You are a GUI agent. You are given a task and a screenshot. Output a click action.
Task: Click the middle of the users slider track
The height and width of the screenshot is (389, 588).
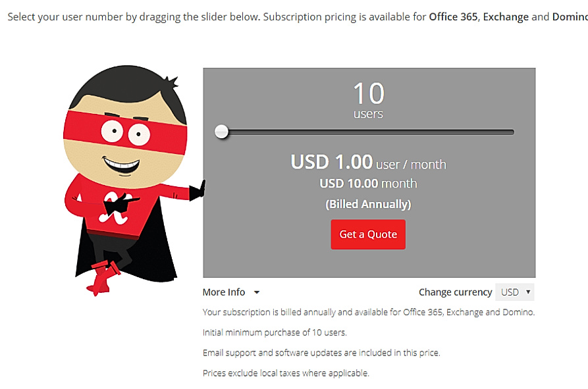pyautogui.click(x=368, y=132)
